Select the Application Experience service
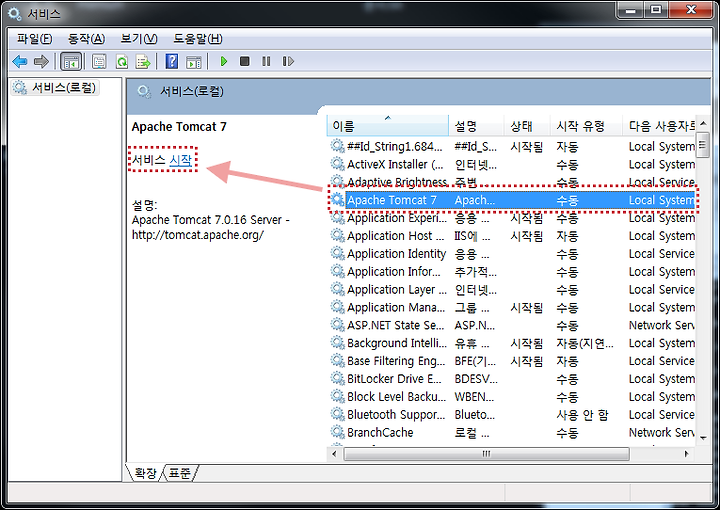This screenshot has width=720, height=510. pyautogui.click(x=512, y=218)
